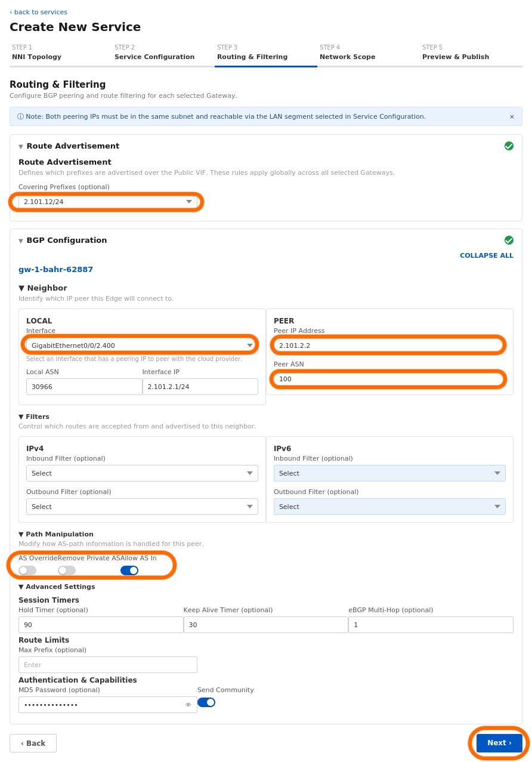Collapse the Neighbor section
This screenshot has width=532, height=762.
click(x=21, y=288)
